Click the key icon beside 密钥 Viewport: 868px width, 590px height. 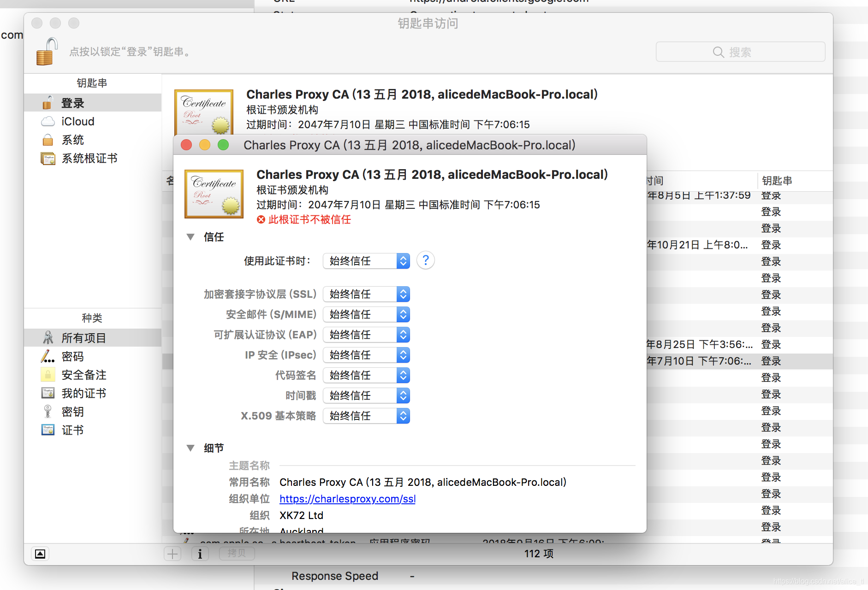click(48, 411)
